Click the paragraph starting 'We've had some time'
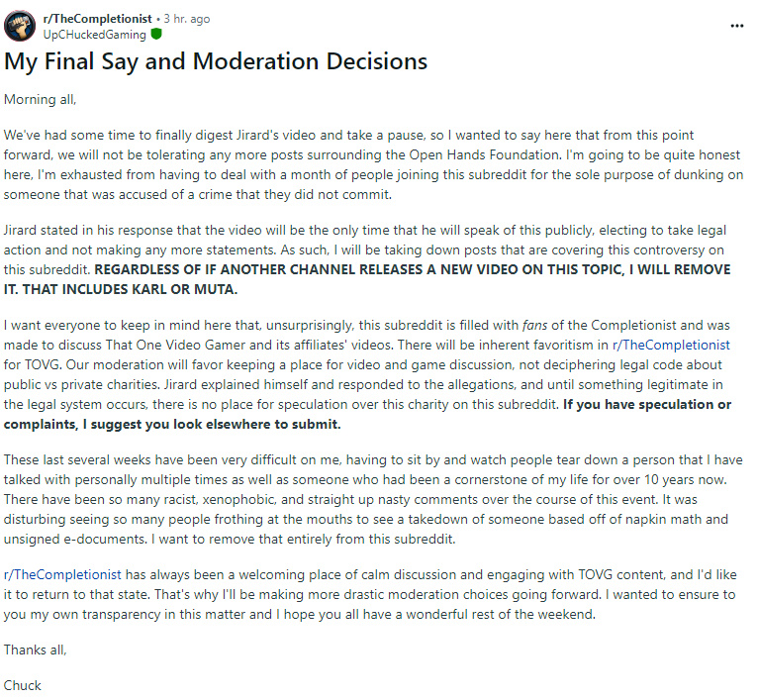 click(373, 164)
